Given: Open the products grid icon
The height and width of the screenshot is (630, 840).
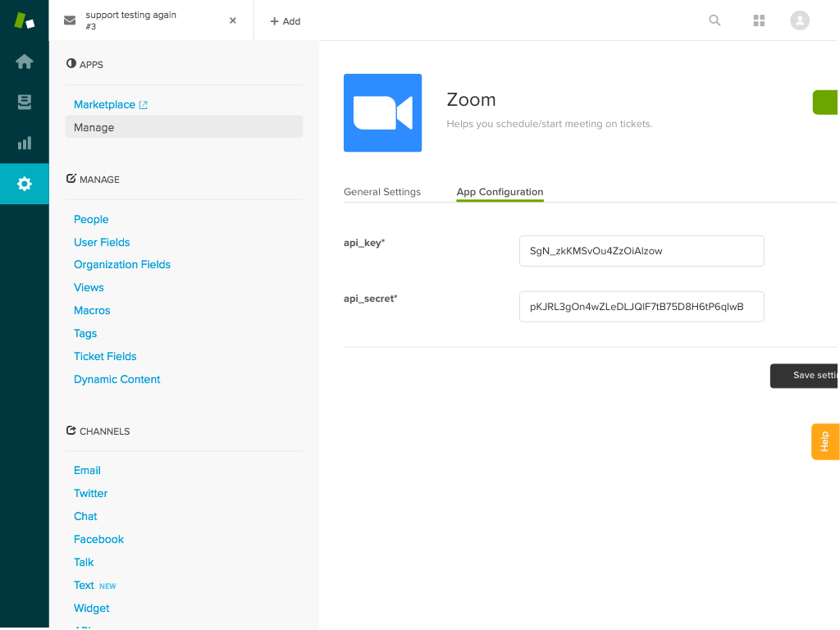Looking at the screenshot, I should pyautogui.click(x=759, y=21).
